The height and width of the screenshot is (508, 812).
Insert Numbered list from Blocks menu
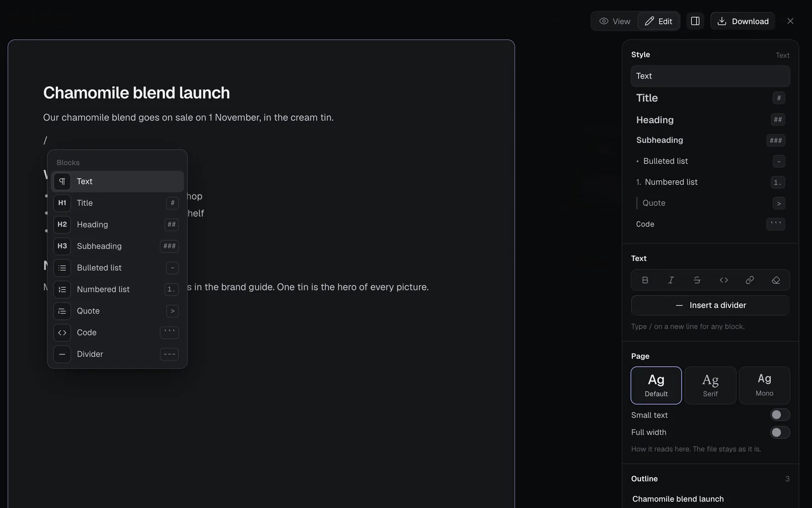(117, 290)
